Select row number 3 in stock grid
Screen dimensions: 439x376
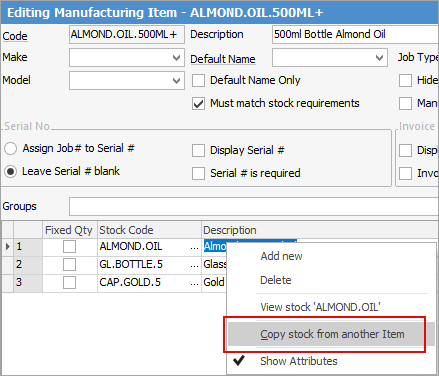coord(28,283)
